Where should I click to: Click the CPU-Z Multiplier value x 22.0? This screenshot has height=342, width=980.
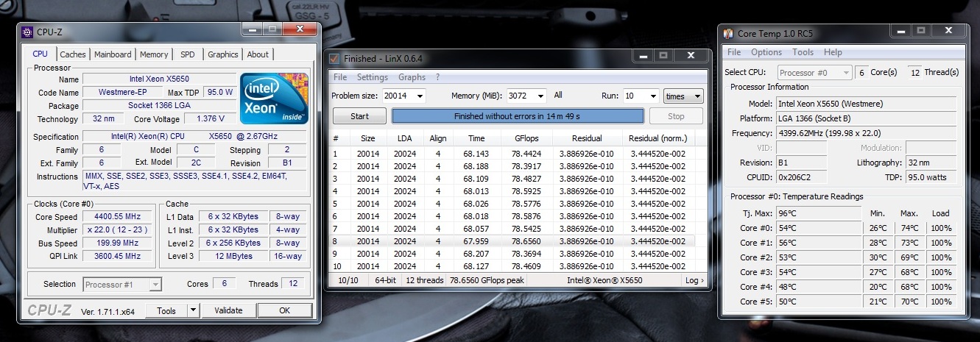[118, 230]
